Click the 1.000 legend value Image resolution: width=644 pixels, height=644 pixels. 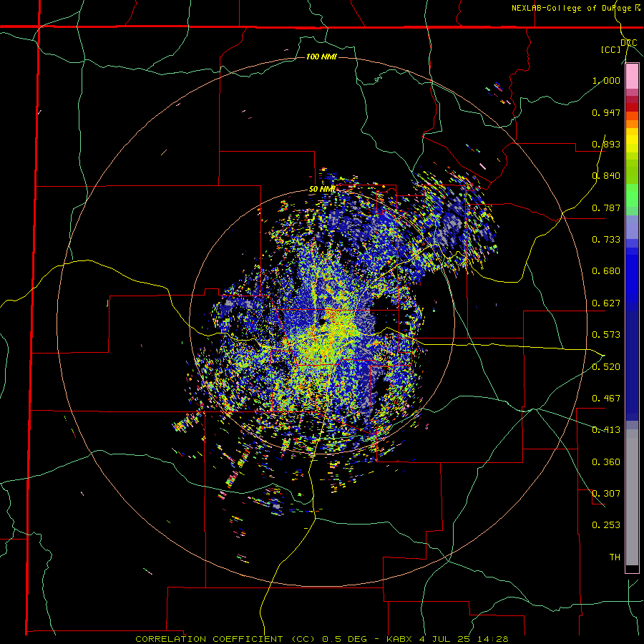(x=606, y=80)
